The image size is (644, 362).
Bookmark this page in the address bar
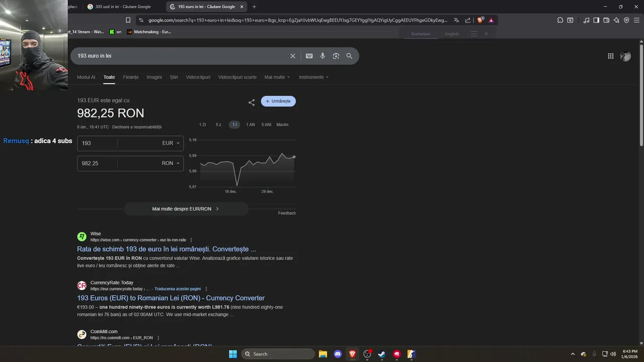pos(128,20)
